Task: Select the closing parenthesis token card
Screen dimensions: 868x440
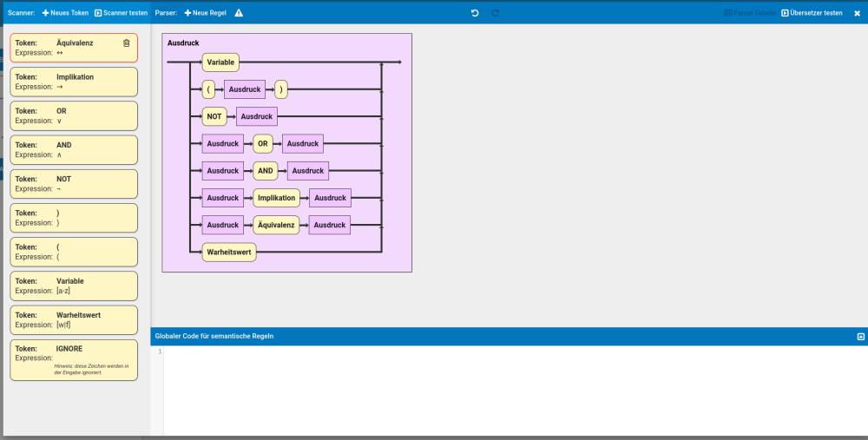Action: (x=74, y=218)
